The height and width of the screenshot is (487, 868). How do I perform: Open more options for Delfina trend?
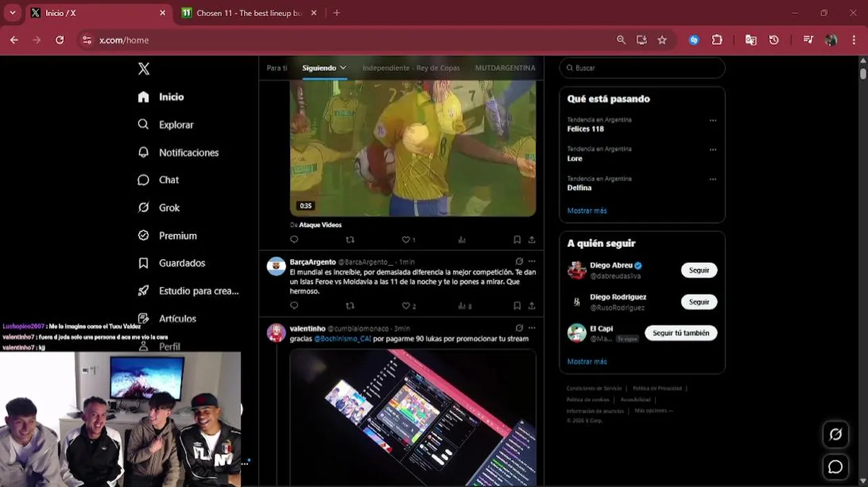713,179
